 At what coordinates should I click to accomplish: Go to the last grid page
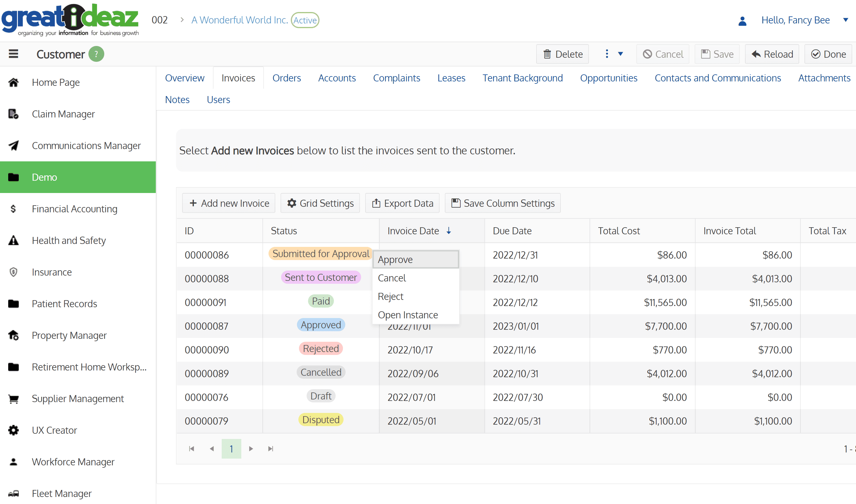[270, 449]
